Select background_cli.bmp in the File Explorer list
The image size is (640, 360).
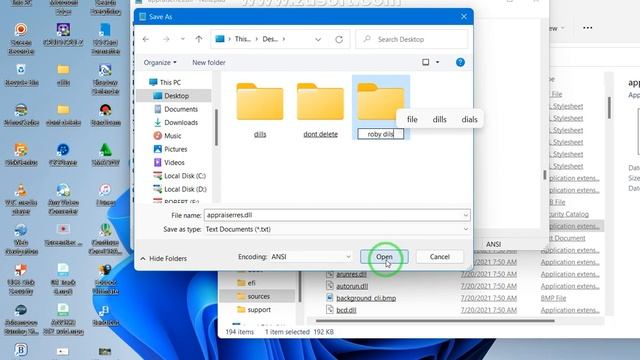click(x=366, y=298)
